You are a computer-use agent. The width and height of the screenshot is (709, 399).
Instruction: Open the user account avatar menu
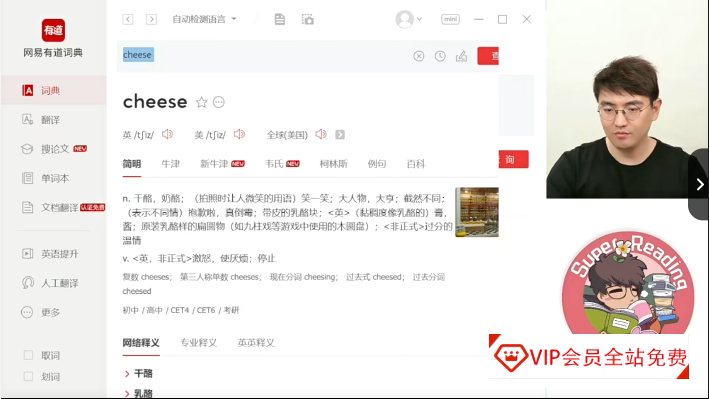click(408, 19)
